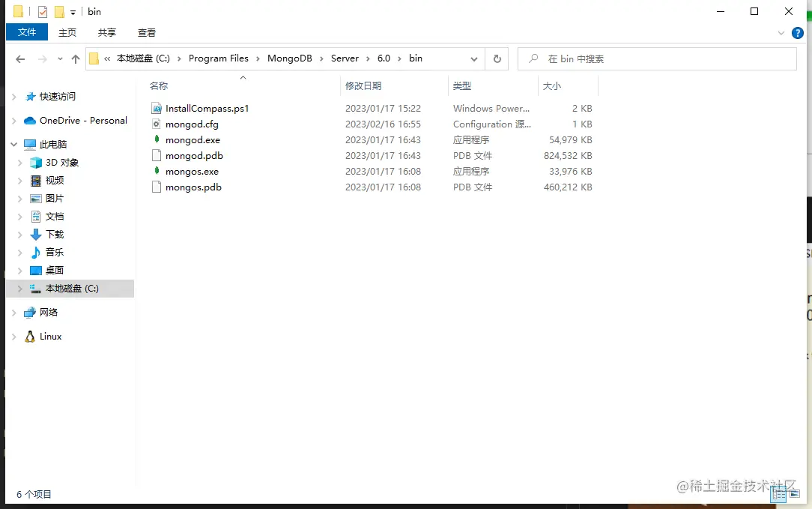Click the mongod.cfg file icon
This screenshot has width=812, height=509.
pyautogui.click(x=157, y=124)
